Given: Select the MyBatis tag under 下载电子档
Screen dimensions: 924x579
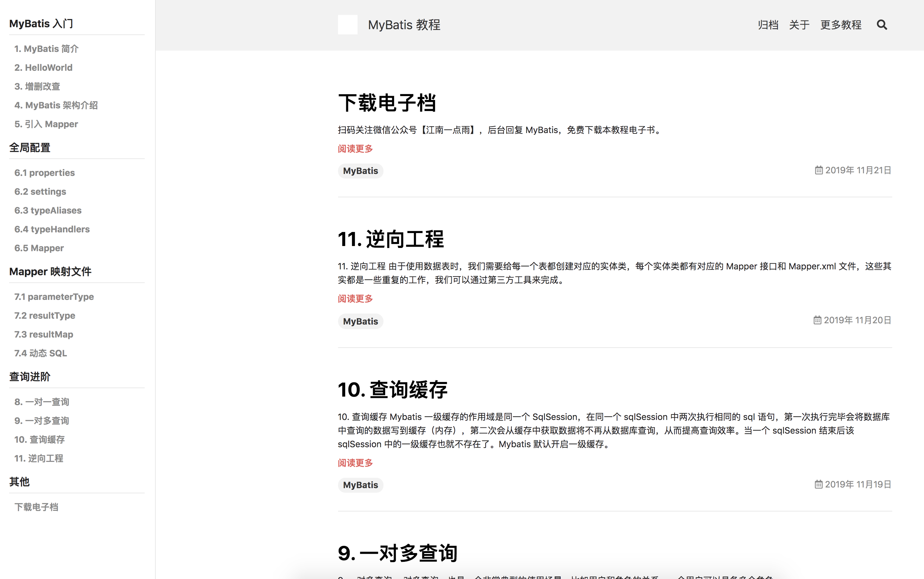Looking at the screenshot, I should [x=360, y=171].
